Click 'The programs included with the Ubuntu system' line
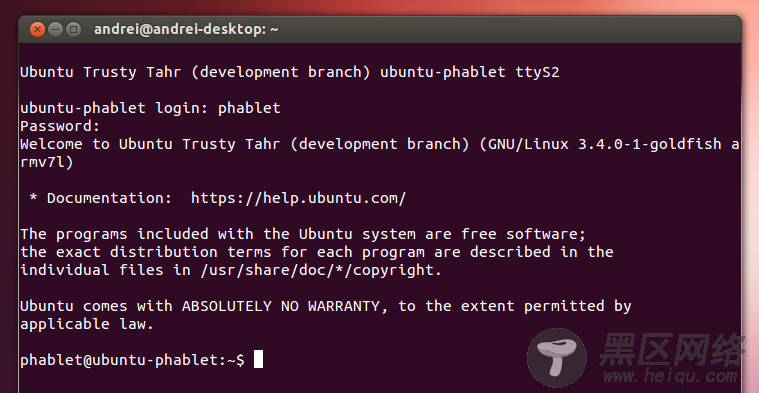This screenshot has width=759, height=393. 303,235
